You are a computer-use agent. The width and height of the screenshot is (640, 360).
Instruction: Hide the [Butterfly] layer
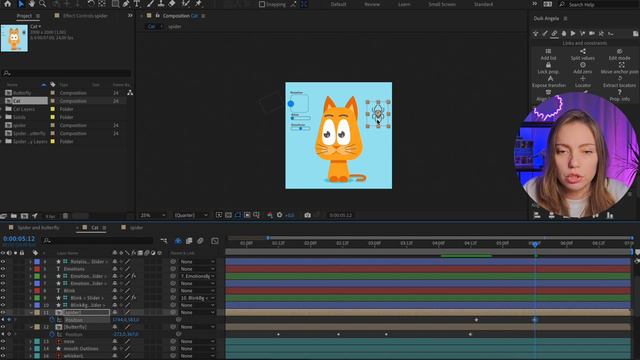click(3, 327)
